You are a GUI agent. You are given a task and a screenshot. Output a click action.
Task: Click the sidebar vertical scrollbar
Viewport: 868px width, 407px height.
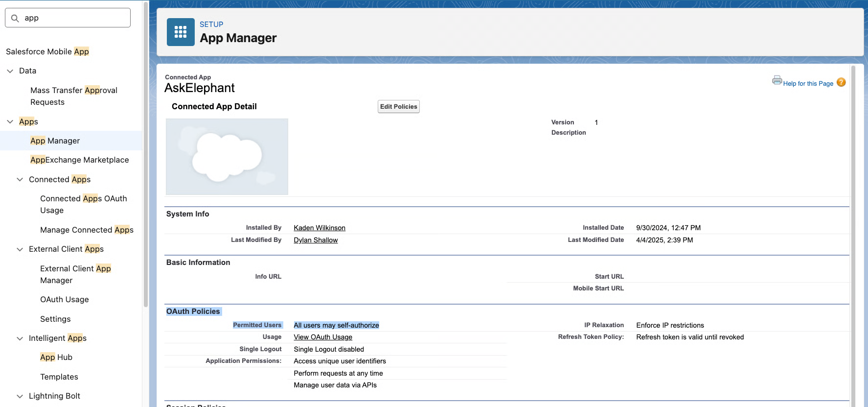[x=146, y=154]
